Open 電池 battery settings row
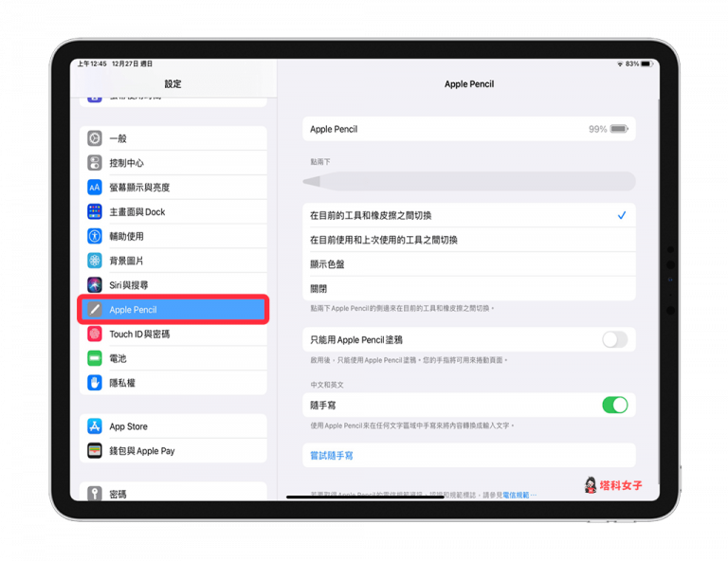This screenshot has width=728, height=561. pos(173,359)
